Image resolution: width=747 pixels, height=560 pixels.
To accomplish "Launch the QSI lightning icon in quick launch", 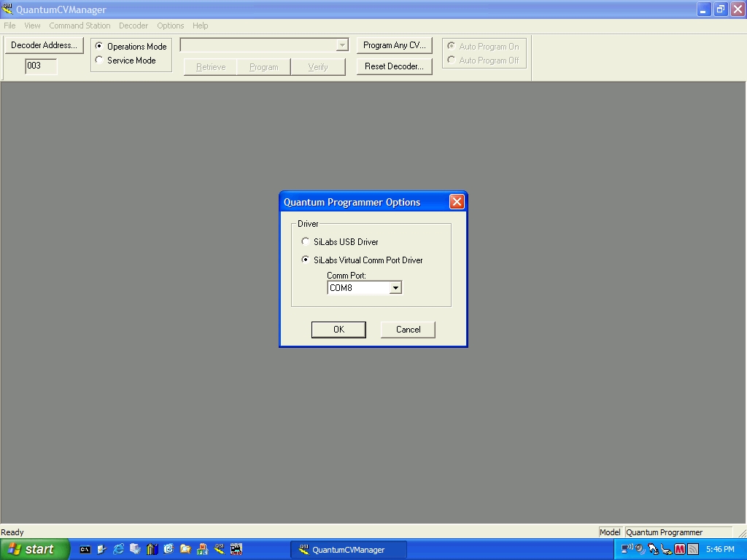I will 219,549.
